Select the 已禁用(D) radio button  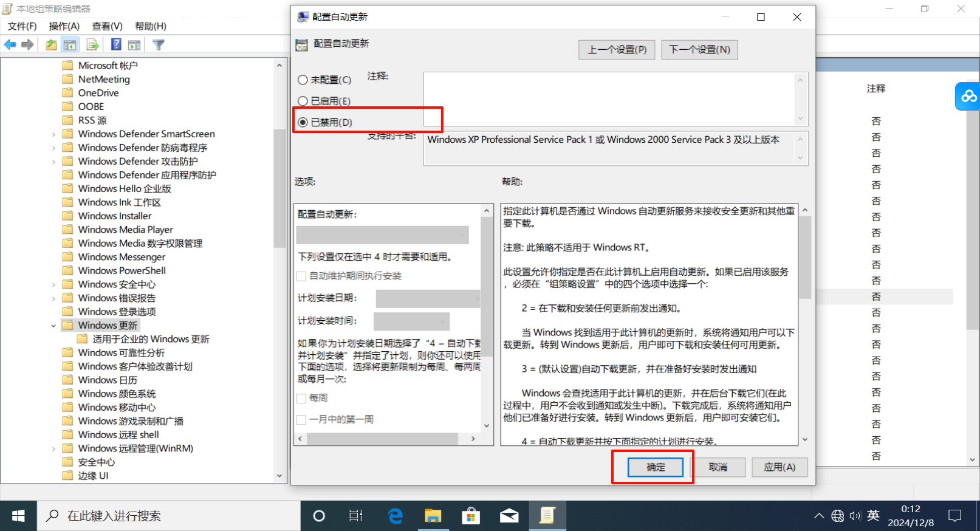coord(303,122)
